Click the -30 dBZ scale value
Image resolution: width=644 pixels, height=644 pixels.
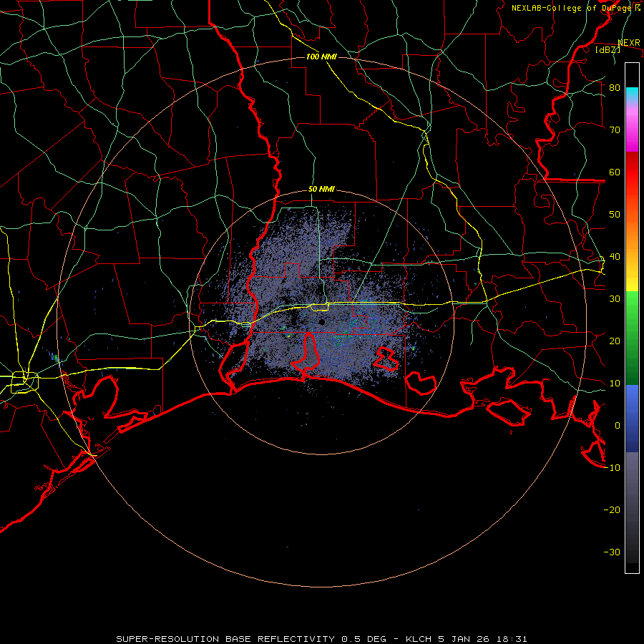coord(612,552)
